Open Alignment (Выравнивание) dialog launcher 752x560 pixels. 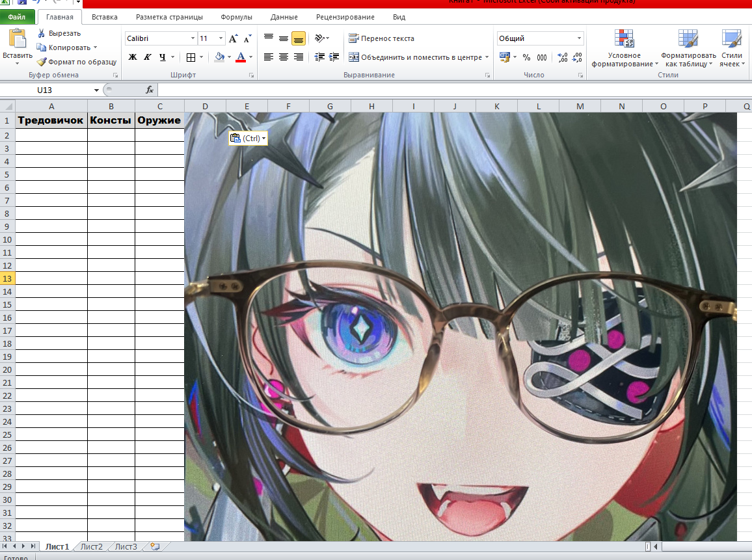pyautogui.click(x=488, y=75)
